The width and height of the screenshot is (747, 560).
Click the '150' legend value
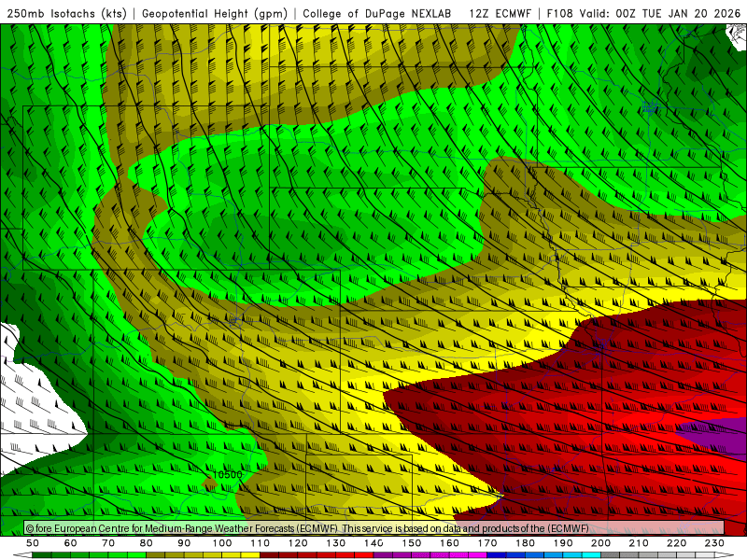click(411, 543)
